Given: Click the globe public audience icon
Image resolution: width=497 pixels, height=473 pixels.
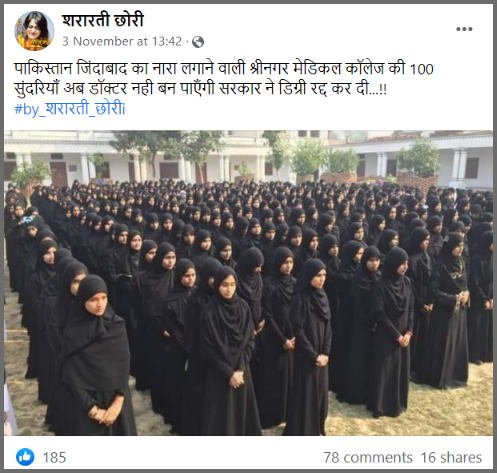Looking at the screenshot, I should (x=198, y=42).
